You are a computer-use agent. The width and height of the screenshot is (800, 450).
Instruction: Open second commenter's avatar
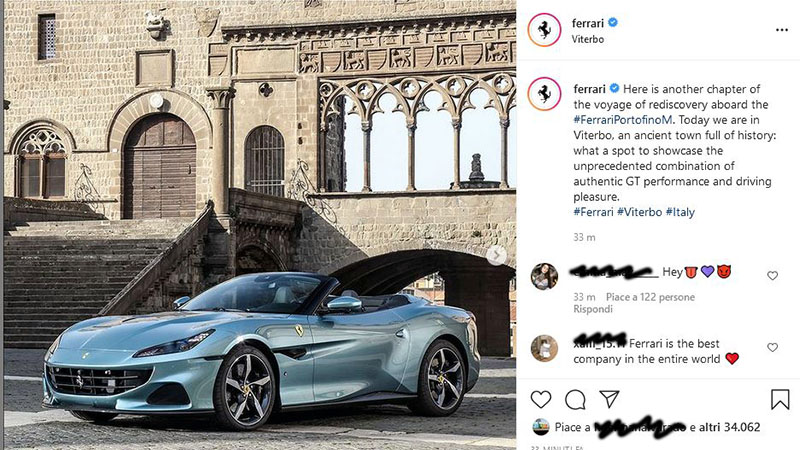[544, 348]
